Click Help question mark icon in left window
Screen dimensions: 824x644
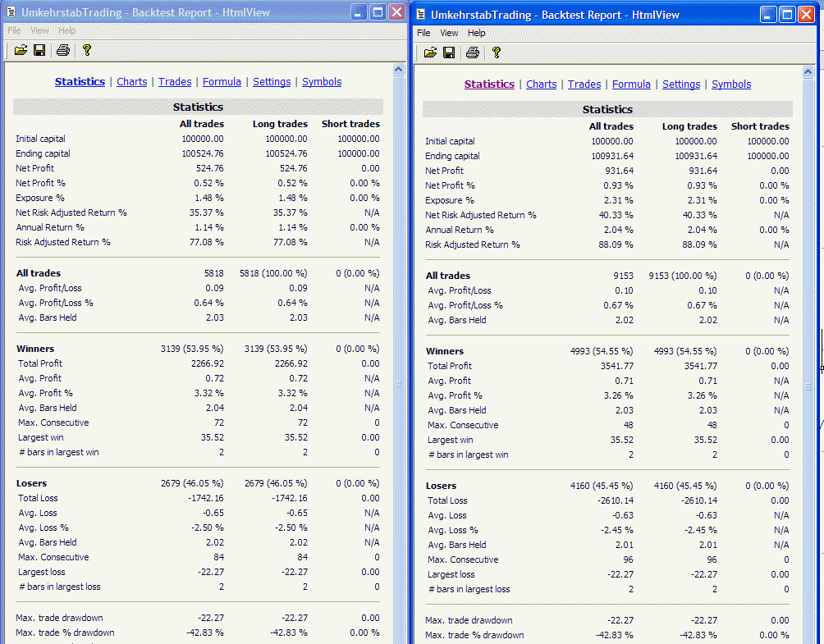click(87, 50)
